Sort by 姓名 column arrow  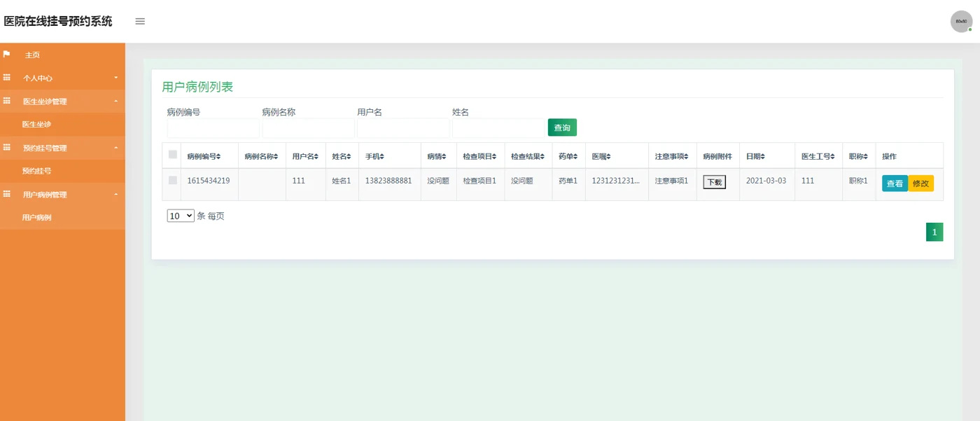tap(349, 157)
